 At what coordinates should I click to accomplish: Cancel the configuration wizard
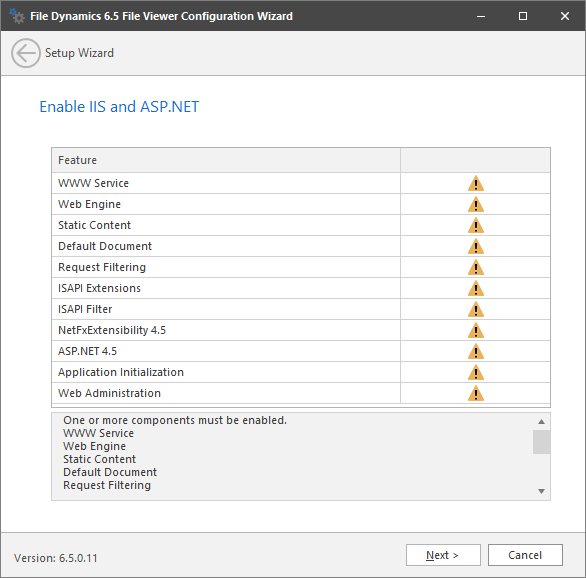pyautogui.click(x=525, y=555)
